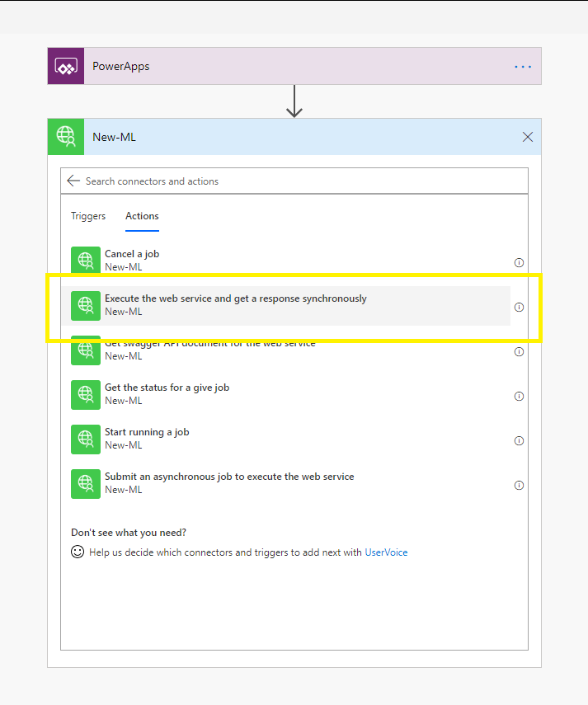Show info for Start running a job
The width and height of the screenshot is (588, 705).
click(x=519, y=440)
